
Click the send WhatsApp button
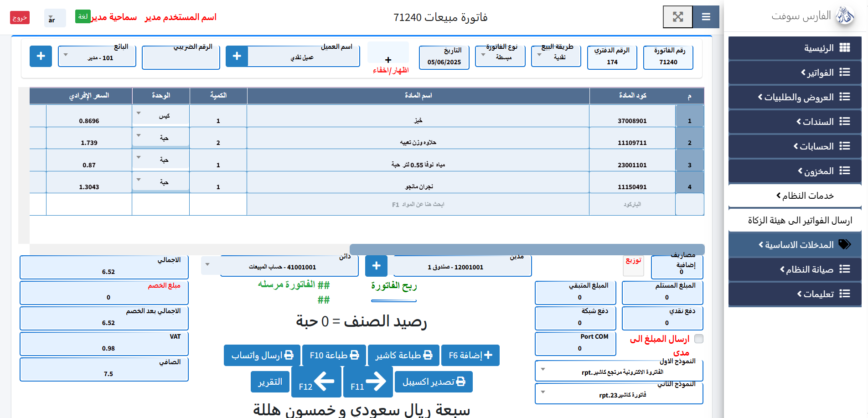[262, 355]
